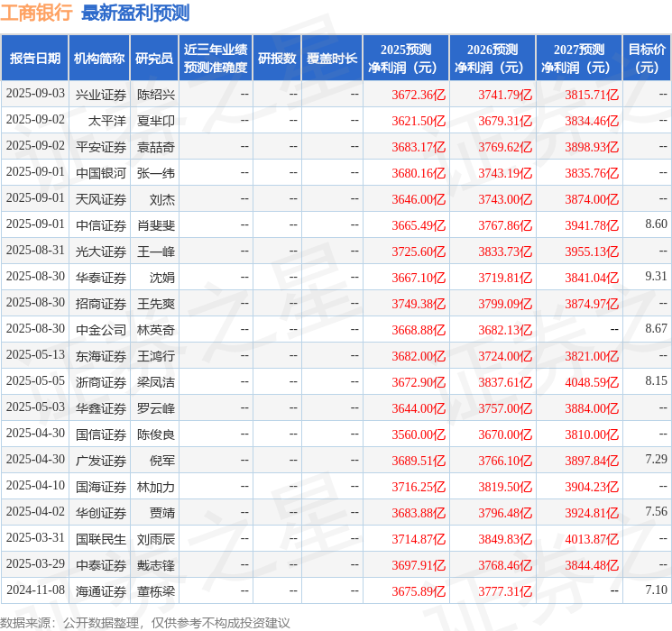Click the 3749.38亿 profit value
672x631 pixels.
click(x=419, y=304)
